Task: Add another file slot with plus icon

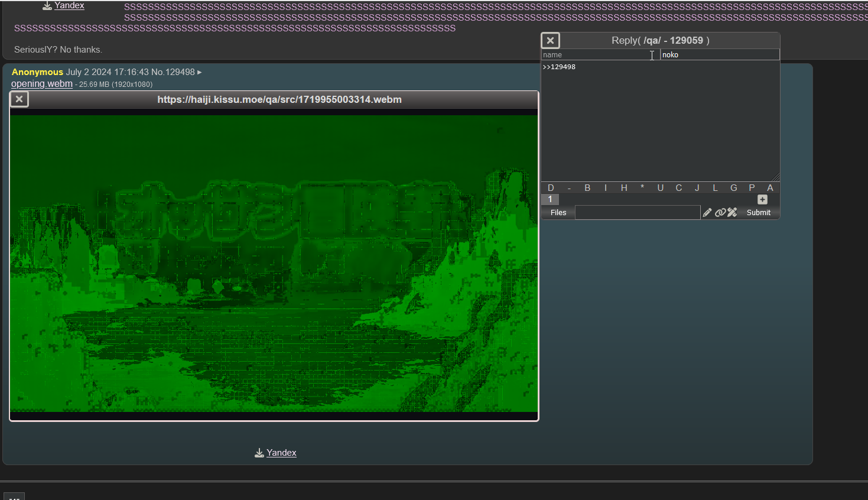Action: click(762, 200)
